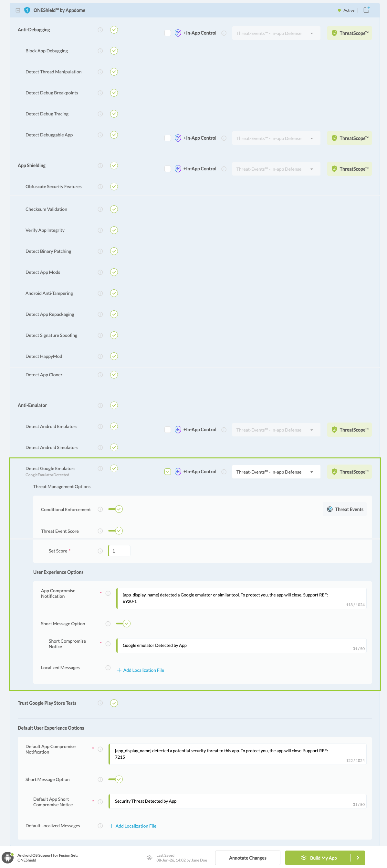387x868 pixels.
Task: Open info icon for Trust Google Play Store Tests
Action: click(x=100, y=703)
